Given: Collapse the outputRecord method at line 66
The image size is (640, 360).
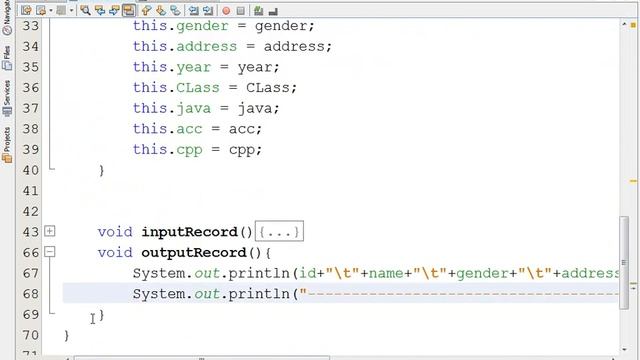Looking at the screenshot, I should point(49,251).
